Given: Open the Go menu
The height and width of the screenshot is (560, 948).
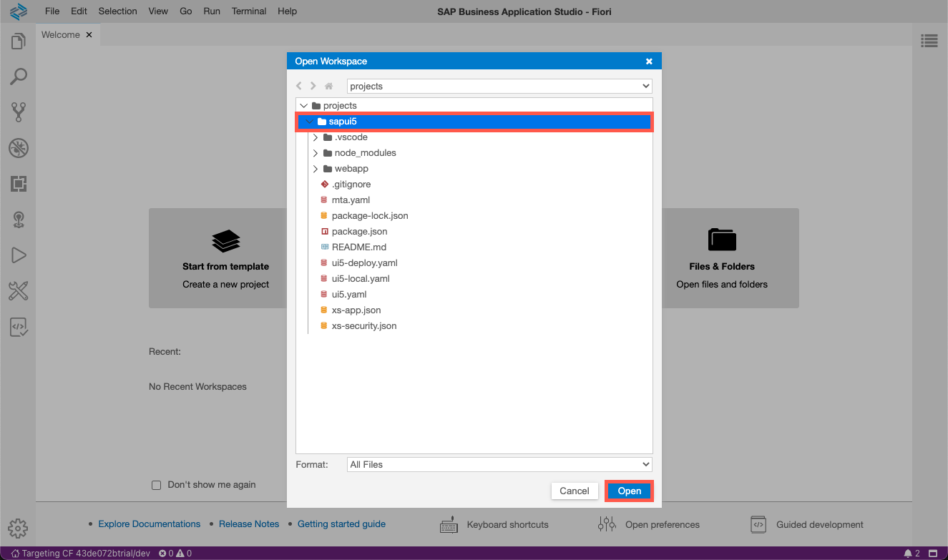Looking at the screenshot, I should point(186,11).
